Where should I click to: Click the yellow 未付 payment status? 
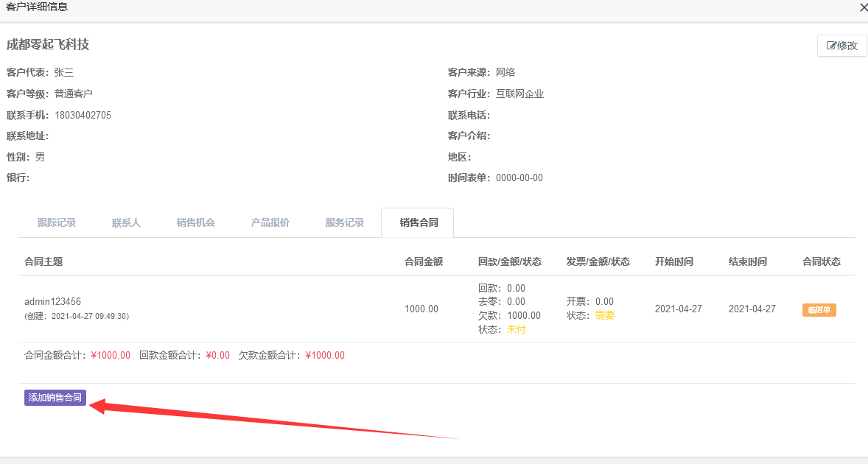[x=516, y=330]
